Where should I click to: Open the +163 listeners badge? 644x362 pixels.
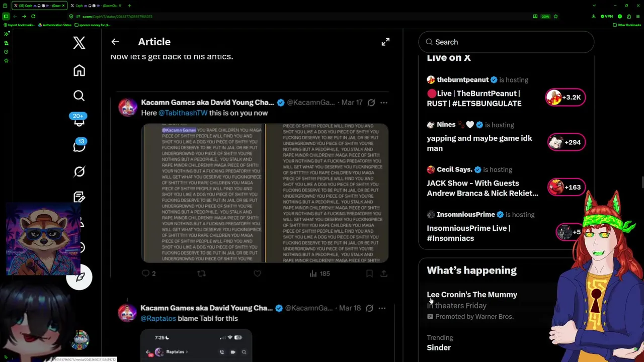[566, 187]
